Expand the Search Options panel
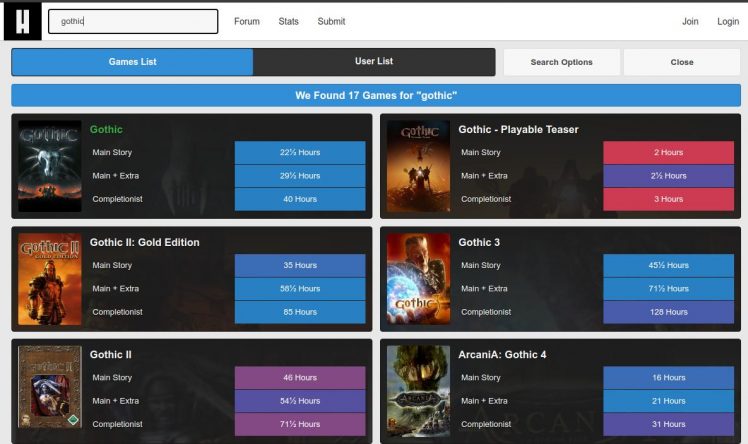The height and width of the screenshot is (444, 748). tap(561, 62)
